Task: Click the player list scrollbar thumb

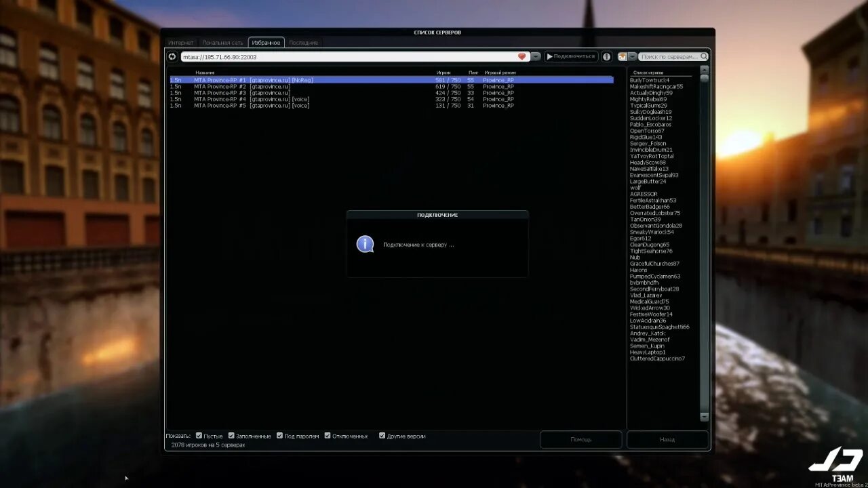Action: [x=704, y=78]
